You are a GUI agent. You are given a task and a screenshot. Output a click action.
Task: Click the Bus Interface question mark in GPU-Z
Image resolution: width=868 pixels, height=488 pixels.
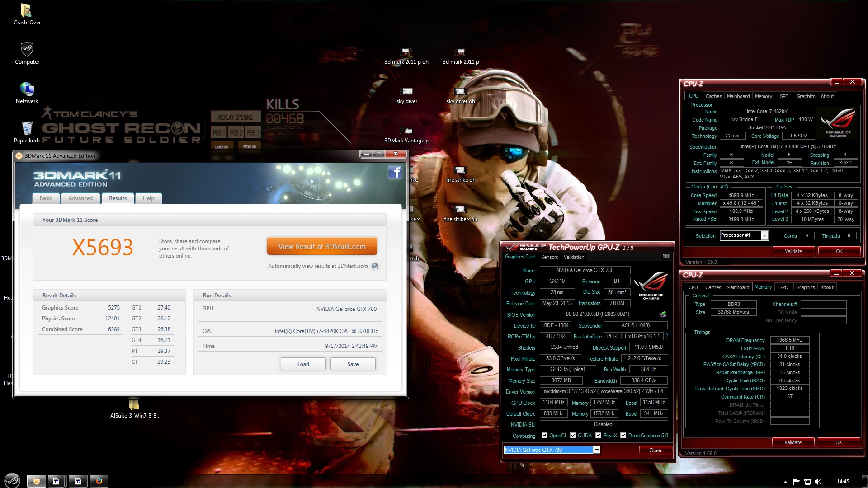[x=666, y=336]
